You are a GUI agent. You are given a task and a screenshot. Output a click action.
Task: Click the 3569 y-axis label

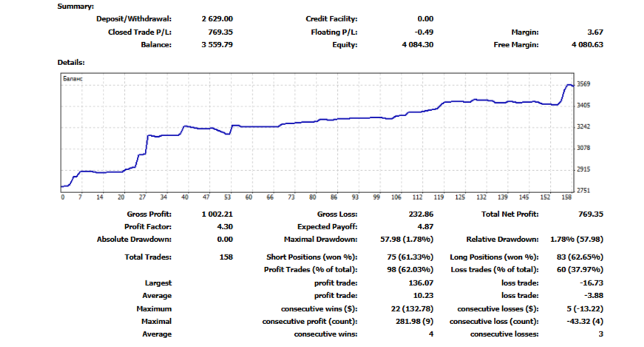(583, 84)
